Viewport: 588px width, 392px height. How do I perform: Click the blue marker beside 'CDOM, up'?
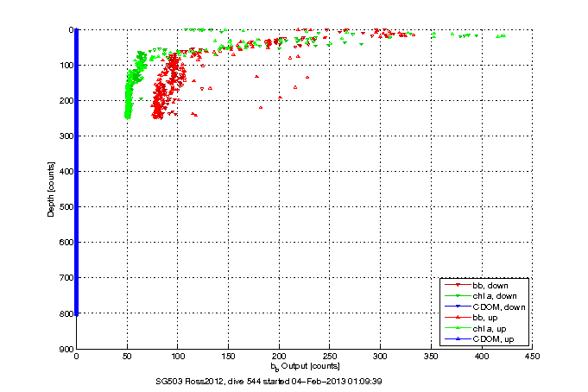pyautogui.click(x=458, y=338)
